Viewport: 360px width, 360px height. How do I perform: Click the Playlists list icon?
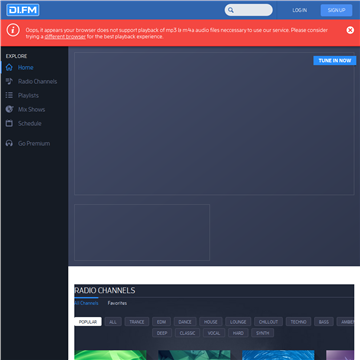coord(9,95)
